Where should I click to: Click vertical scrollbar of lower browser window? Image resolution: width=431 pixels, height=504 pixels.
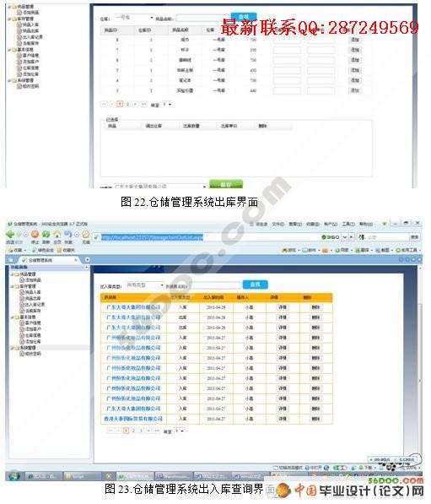pos(420,382)
